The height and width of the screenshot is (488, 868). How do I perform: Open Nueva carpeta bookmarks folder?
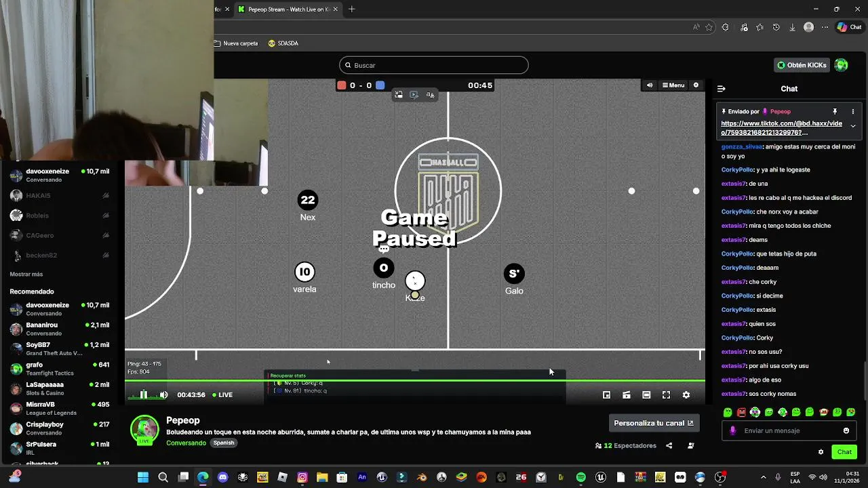[x=236, y=43]
